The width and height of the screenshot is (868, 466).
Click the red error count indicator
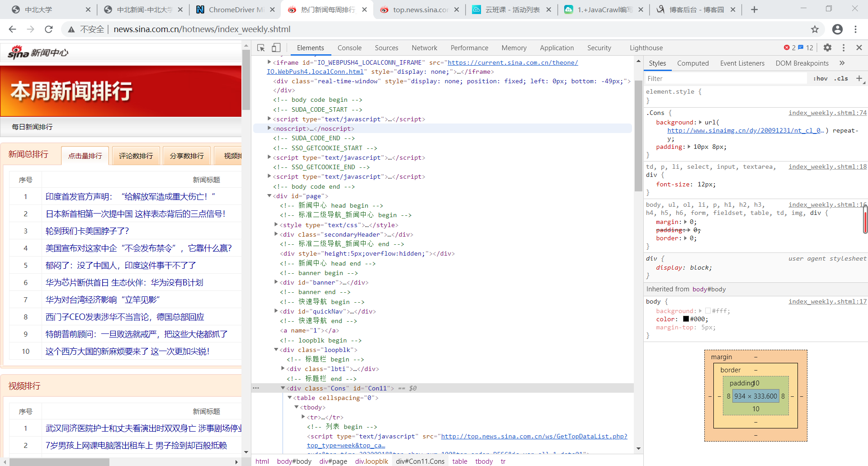click(x=790, y=48)
